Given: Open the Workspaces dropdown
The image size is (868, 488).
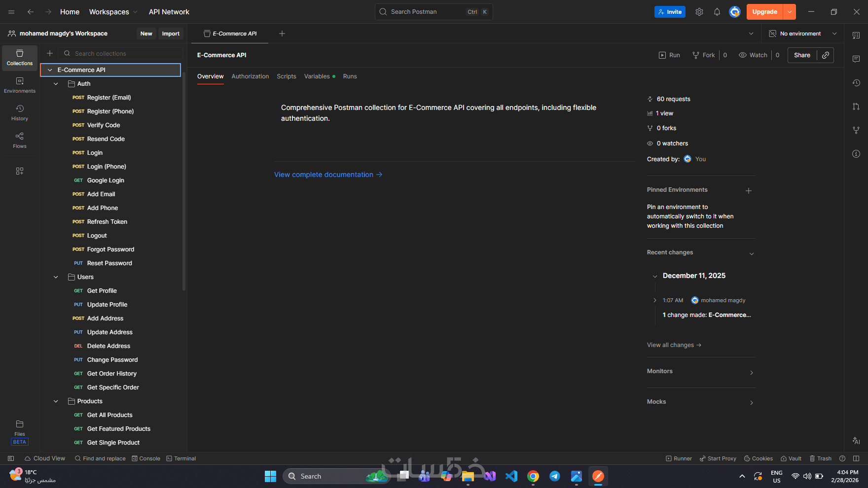Looking at the screenshot, I should click(113, 12).
